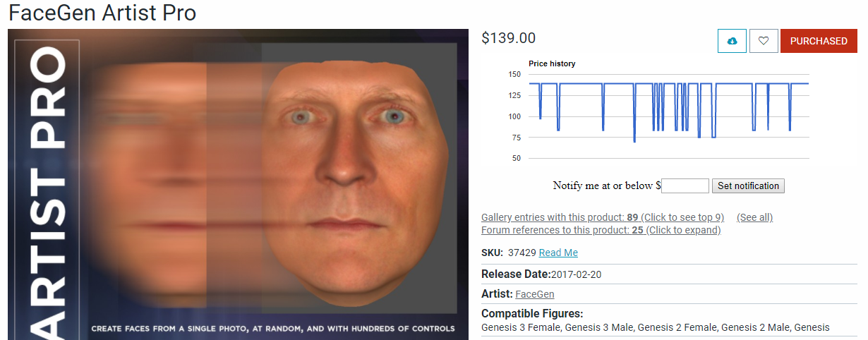
Task: Open the Read Me link
Action: 558,253
